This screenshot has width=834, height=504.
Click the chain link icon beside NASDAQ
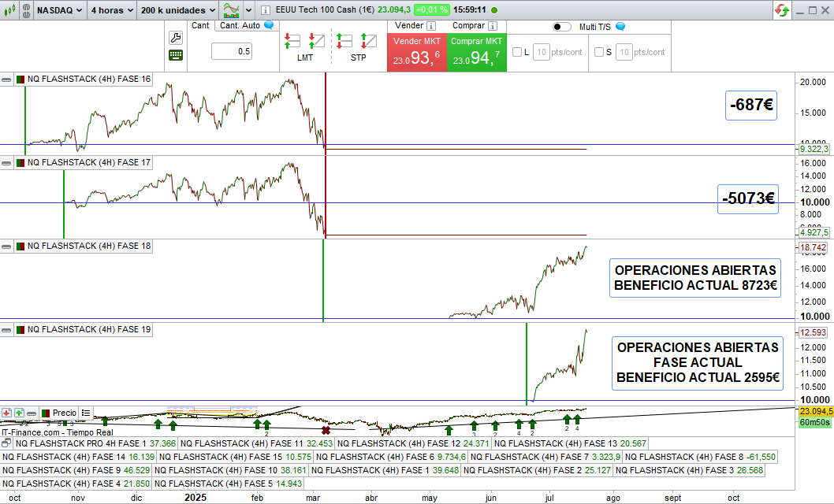click(27, 10)
